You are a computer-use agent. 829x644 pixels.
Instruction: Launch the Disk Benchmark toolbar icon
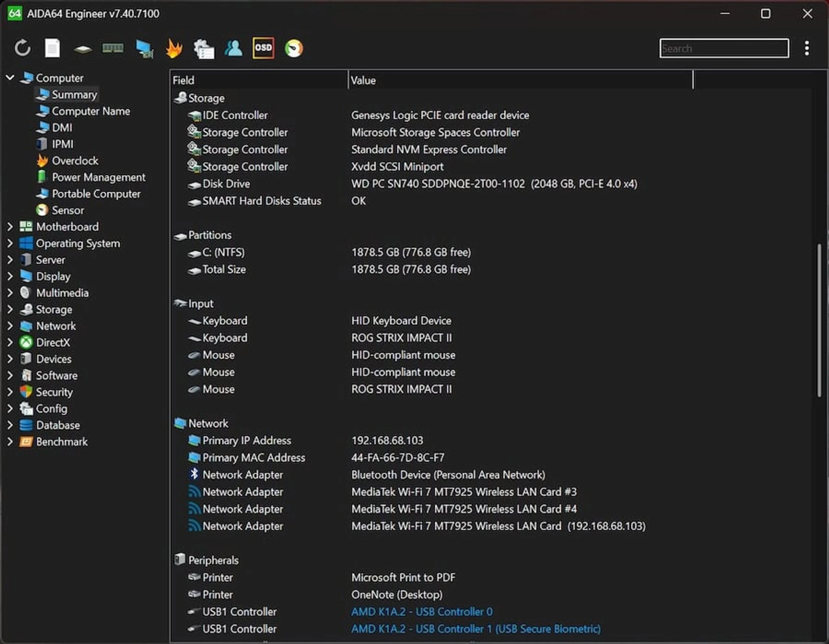pyautogui.click(x=82, y=49)
